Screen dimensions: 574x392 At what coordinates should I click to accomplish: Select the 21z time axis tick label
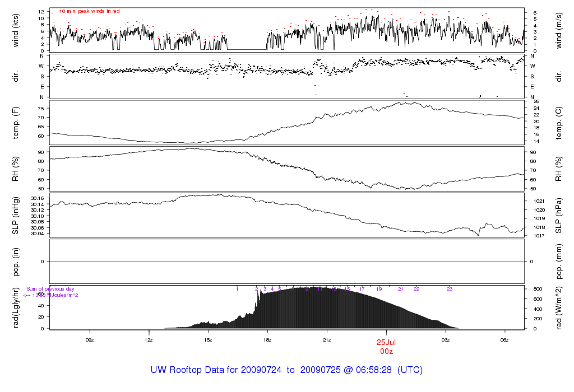(327, 340)
